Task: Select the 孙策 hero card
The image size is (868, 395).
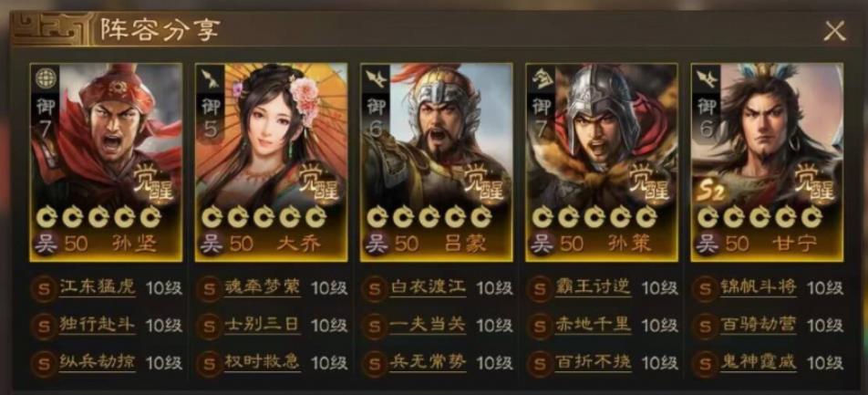Action: click(602, 161)
